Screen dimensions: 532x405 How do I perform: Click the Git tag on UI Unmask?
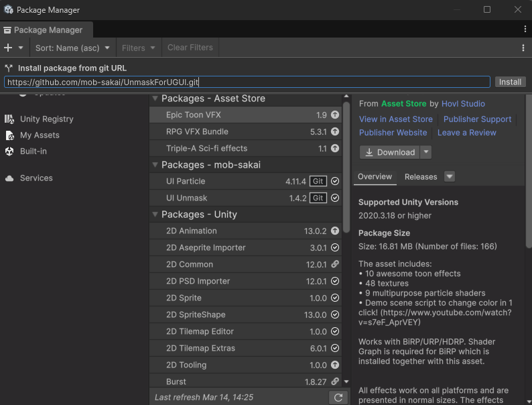[x=318, y=198]
